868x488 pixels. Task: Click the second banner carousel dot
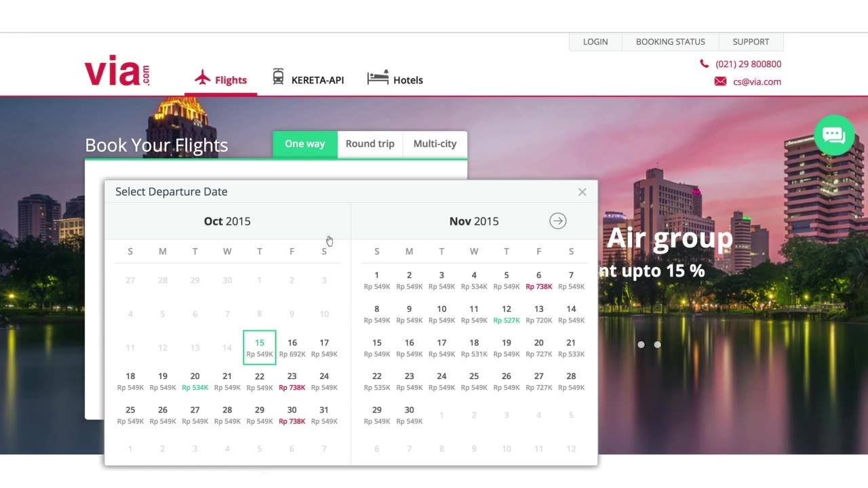657,344
